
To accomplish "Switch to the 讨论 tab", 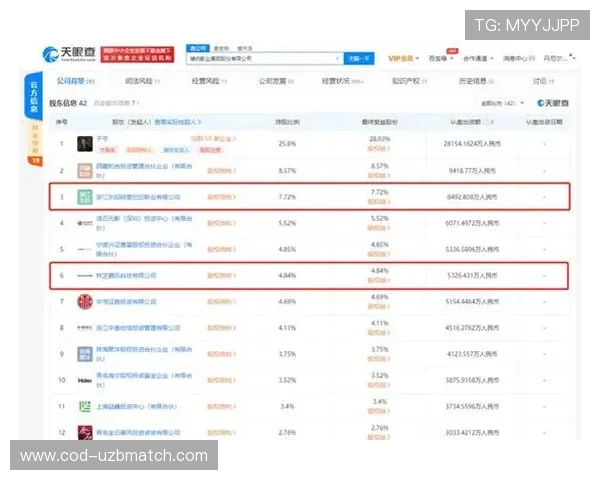I will pos(543,81).
